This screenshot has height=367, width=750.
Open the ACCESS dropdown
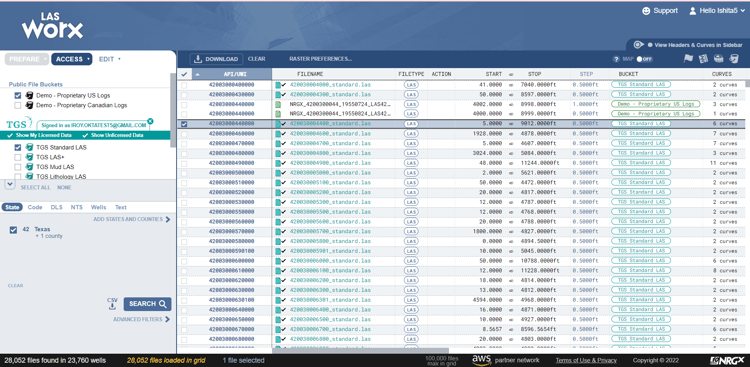(72, 59)
